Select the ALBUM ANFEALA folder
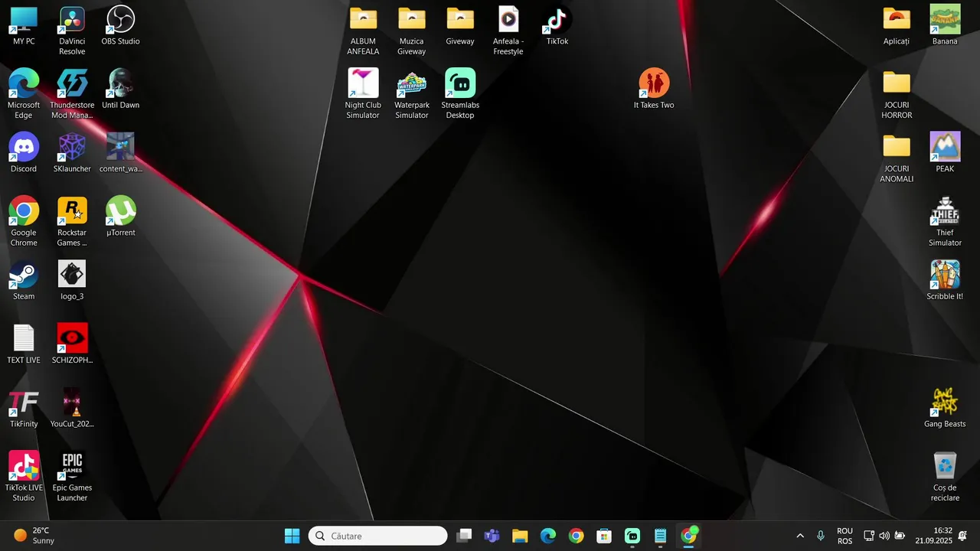Image resolution: width=980 pixels, height=551 pixels. (x=363, y=31)
